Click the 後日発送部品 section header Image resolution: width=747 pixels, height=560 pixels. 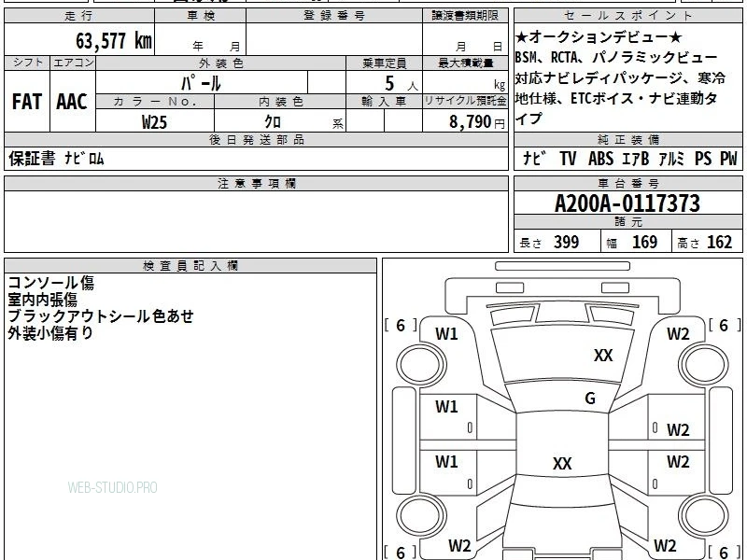click(256, 139)
